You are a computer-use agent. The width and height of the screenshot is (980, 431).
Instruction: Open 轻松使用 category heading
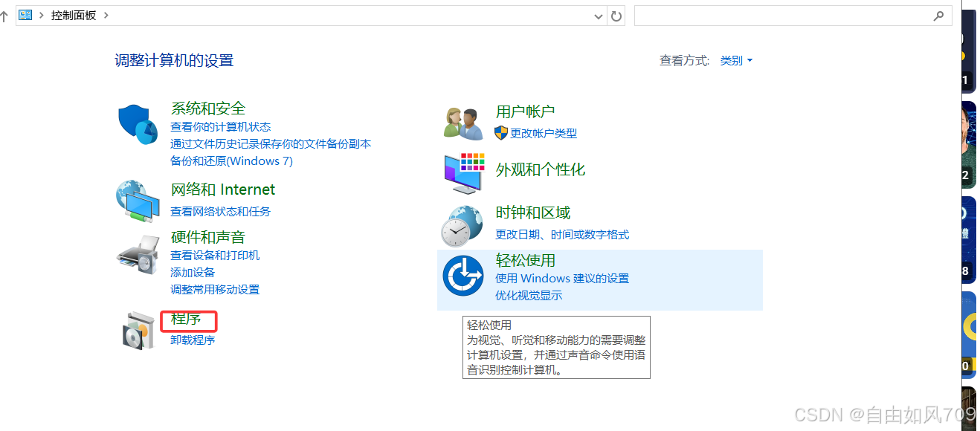[526, 260]
